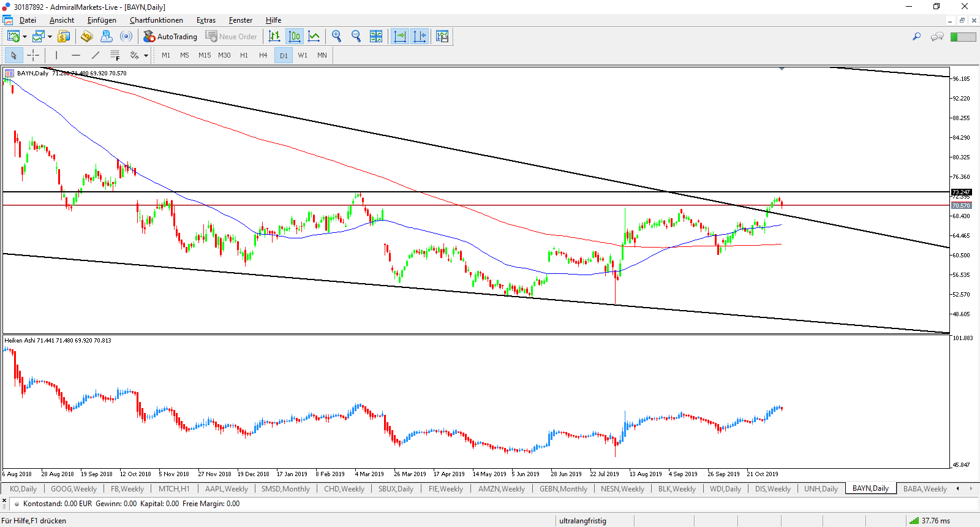Screen dimensions: 980x527
Task: Open the Data Window icon
Action: pyautogui.click(x=86, y=37)
